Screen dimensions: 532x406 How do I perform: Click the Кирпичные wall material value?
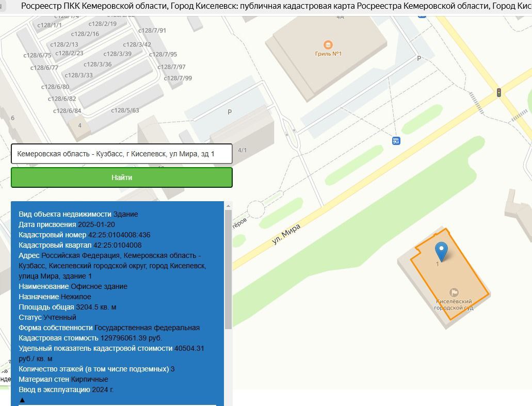click(x=90, y=379)
